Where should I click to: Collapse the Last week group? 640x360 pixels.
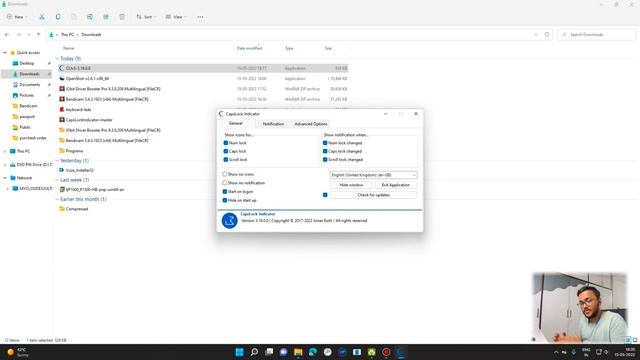pos(57,180)
